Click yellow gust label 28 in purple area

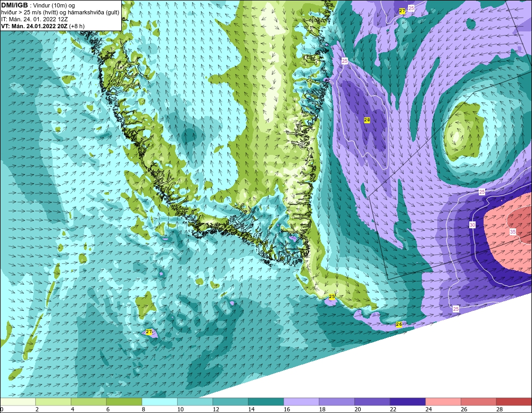[x=367, y=120]
